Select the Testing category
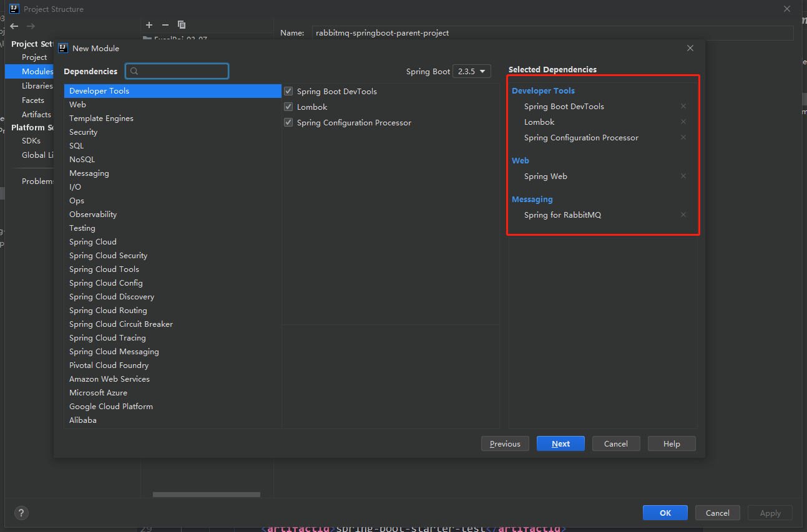 pyautogui.click(x=173, y=228)
